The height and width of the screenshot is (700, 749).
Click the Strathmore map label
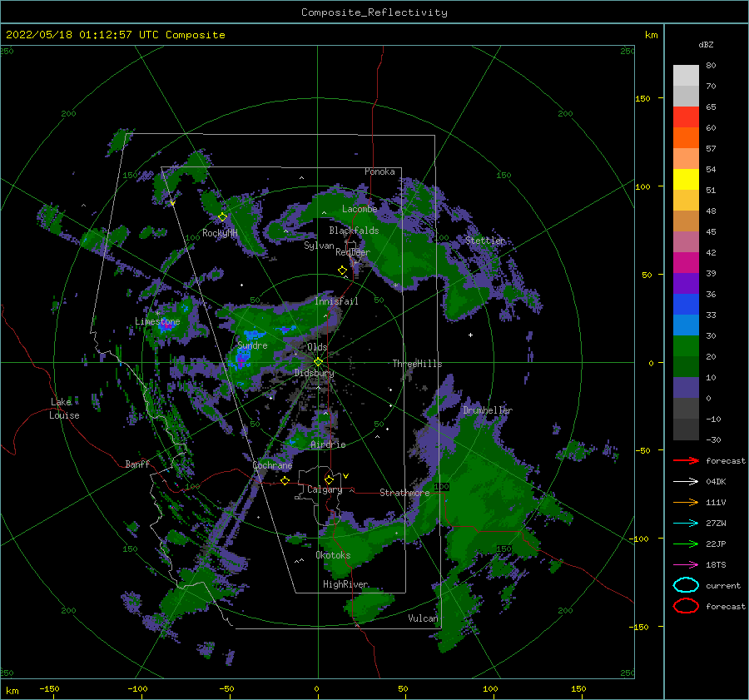[404, 492]
